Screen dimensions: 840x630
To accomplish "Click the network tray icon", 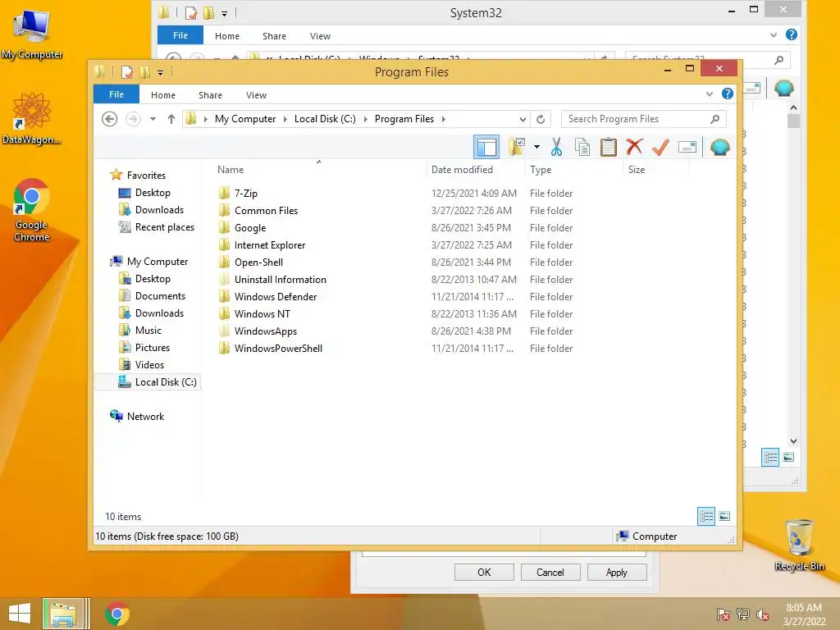I will (743, 614).
